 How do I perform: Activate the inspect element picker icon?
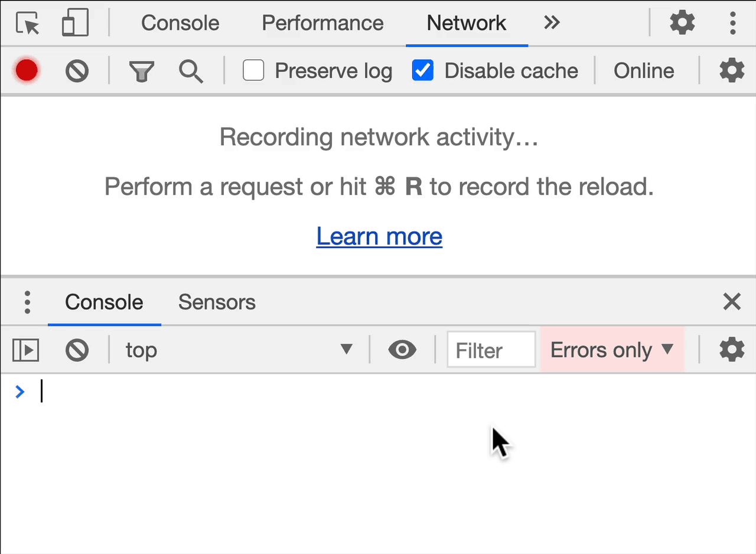coord(27,24)
